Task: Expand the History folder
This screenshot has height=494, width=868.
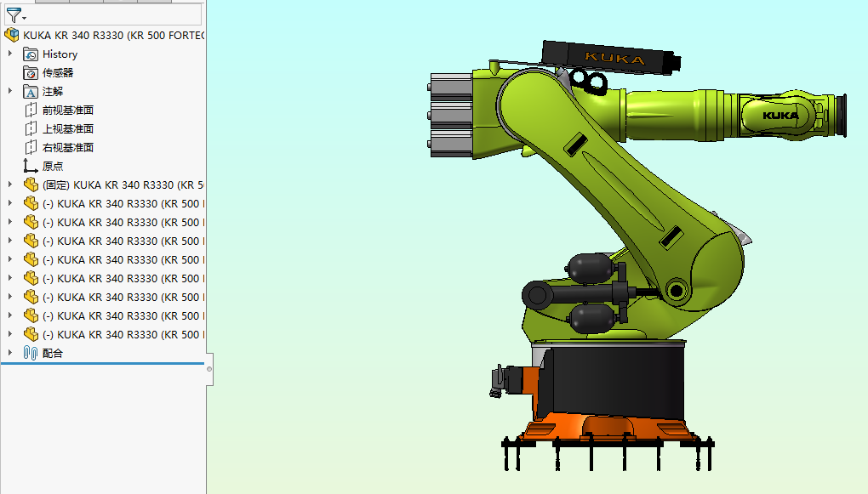Action: tap(10, 54)
